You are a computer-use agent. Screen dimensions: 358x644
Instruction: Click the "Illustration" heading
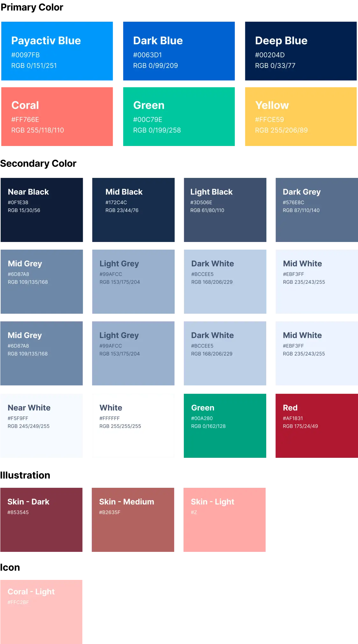point(25,475)
